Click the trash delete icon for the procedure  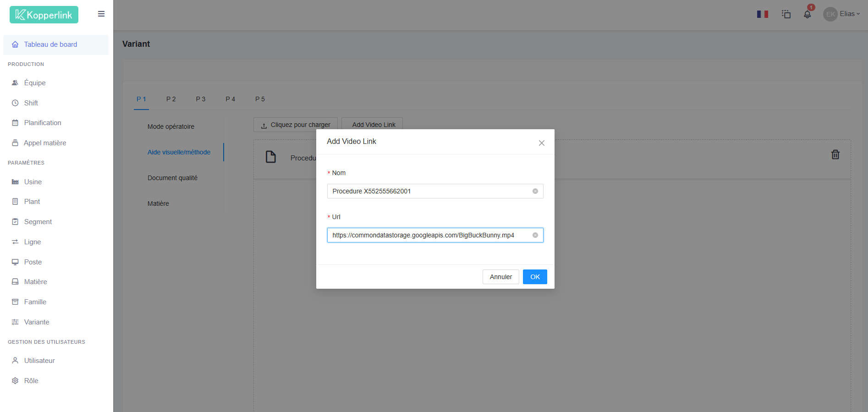[835, 155]
